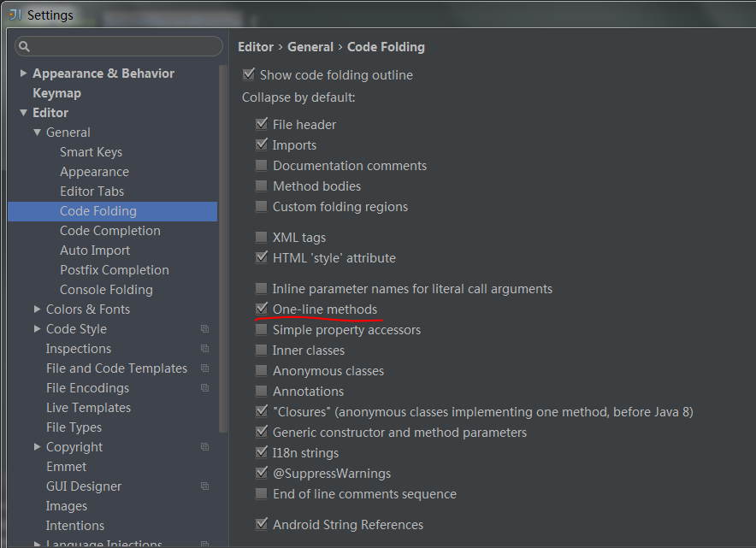Select GUI Designer item

84,486
